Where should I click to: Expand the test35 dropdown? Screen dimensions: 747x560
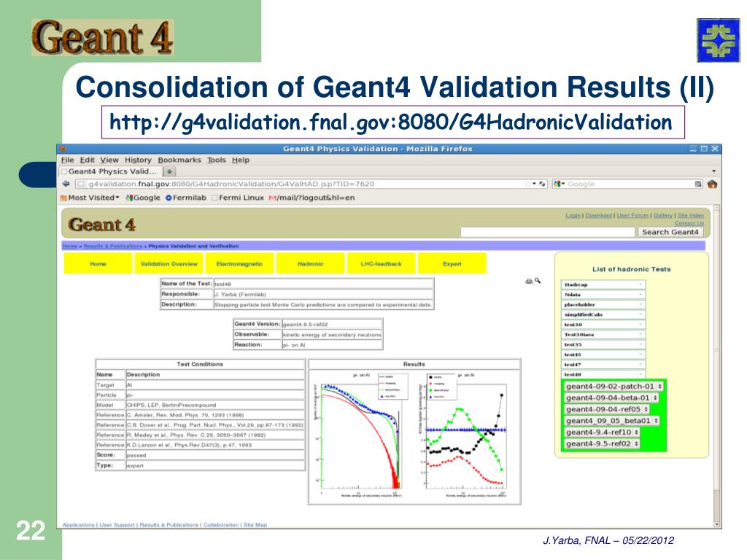(603, 344)
